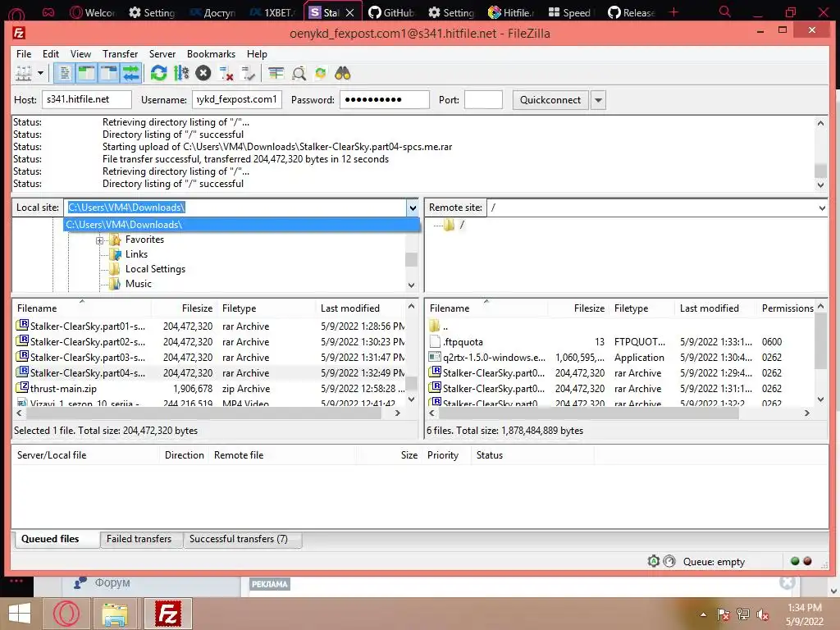Open the Site Manager dropdown arrow
Image resolution: width=840 pixels, height=630 pixels.
pyautogui.click(x=40, y=73)
